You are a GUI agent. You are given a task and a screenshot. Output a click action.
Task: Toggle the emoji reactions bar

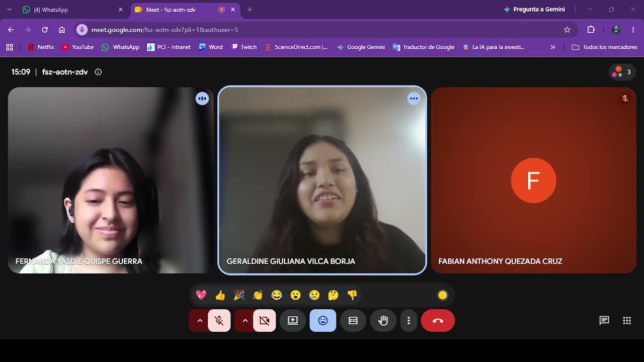pyautogui.click(x=323, y=321)
